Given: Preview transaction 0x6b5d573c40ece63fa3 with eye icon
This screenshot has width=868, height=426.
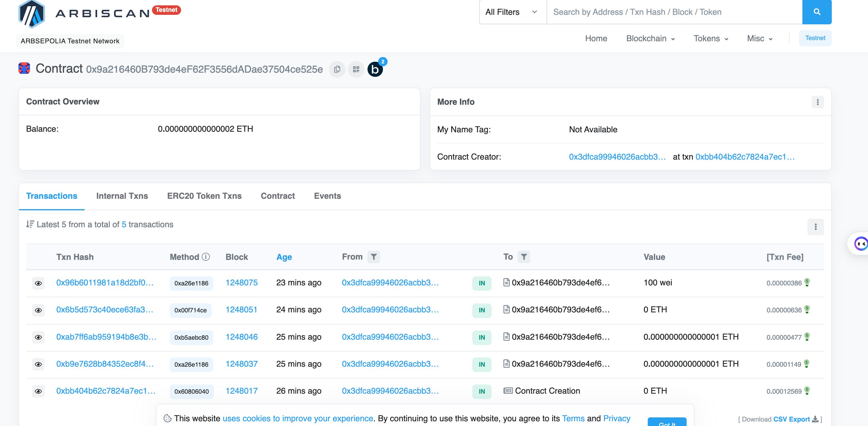Looking at the screenshot, I should coord(38,310).
